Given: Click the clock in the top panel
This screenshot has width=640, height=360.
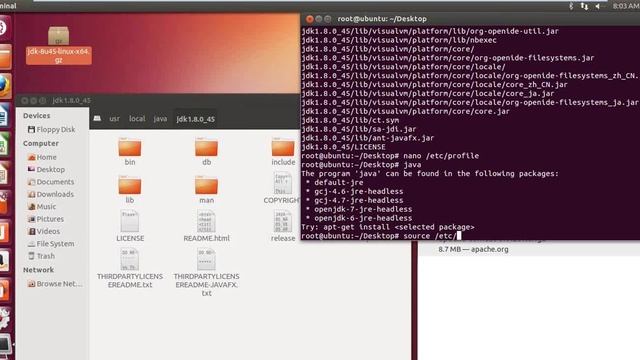Looking at the screenshot, I should (x=626, y=6).
